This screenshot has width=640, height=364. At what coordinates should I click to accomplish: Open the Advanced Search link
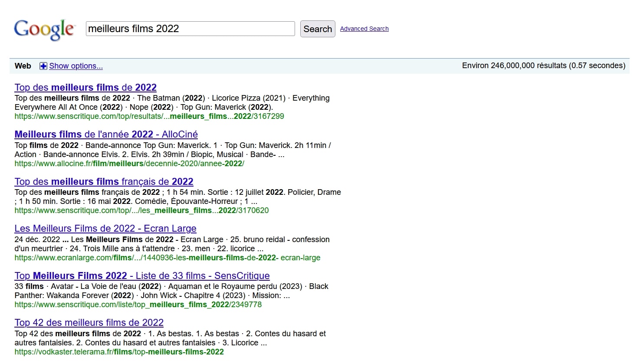[364, 29]
